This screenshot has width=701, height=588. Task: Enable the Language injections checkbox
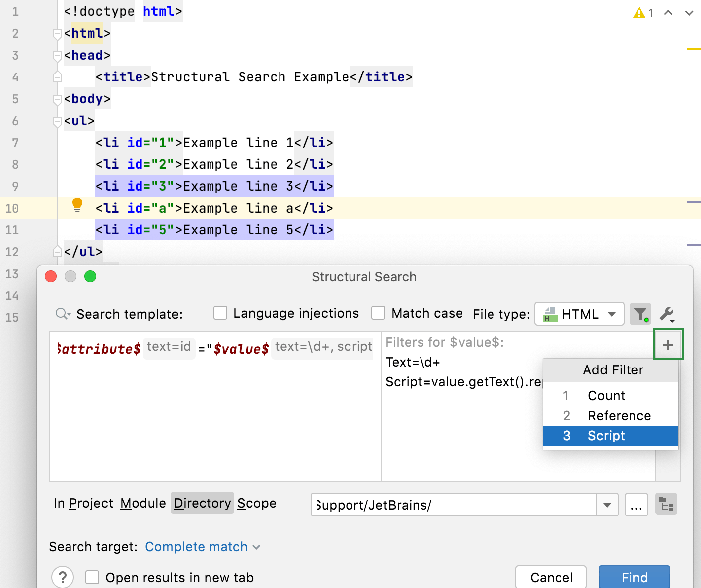(220, 313)
